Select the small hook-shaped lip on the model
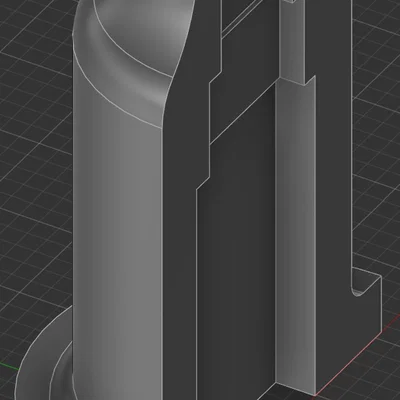 366,283
